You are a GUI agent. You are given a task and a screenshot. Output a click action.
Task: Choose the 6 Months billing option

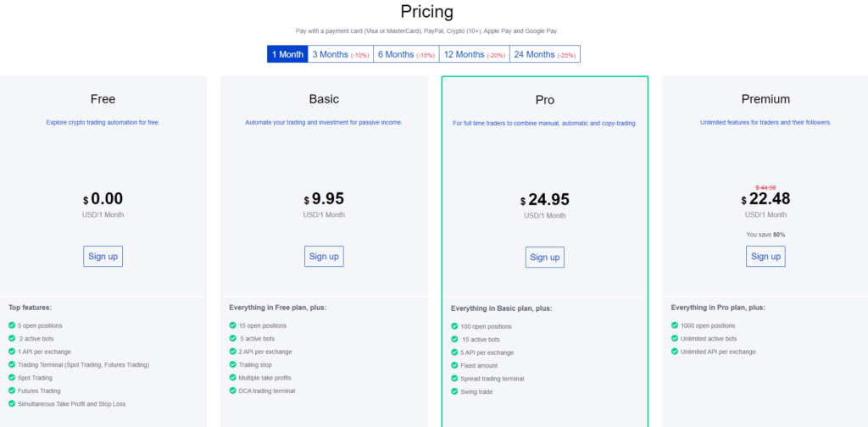[x=406, y=54]
